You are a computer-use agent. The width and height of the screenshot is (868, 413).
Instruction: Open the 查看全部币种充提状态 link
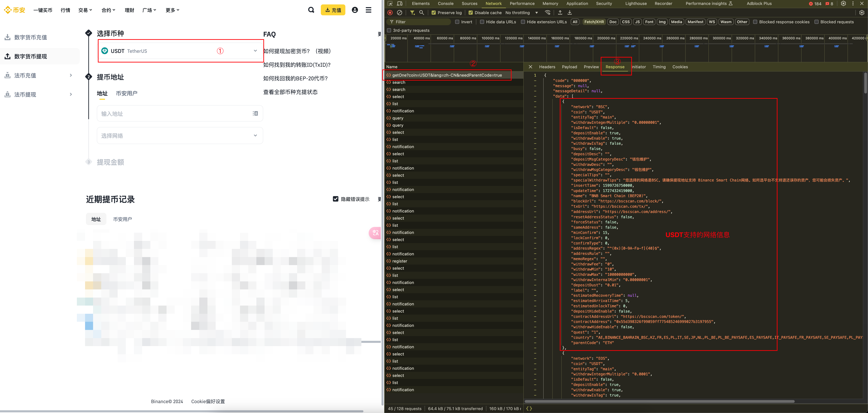coord(290,92)
